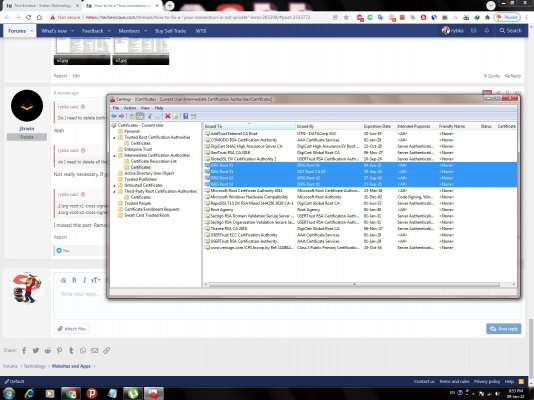Share thread on Reddit icon
Viewport: 534px width, 400px height.
(x=48, y=351)
